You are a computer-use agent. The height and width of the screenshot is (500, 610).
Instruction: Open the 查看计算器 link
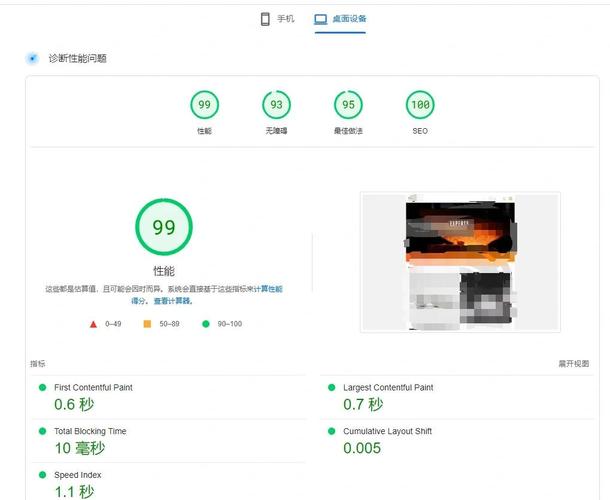(x=173, y=300)
